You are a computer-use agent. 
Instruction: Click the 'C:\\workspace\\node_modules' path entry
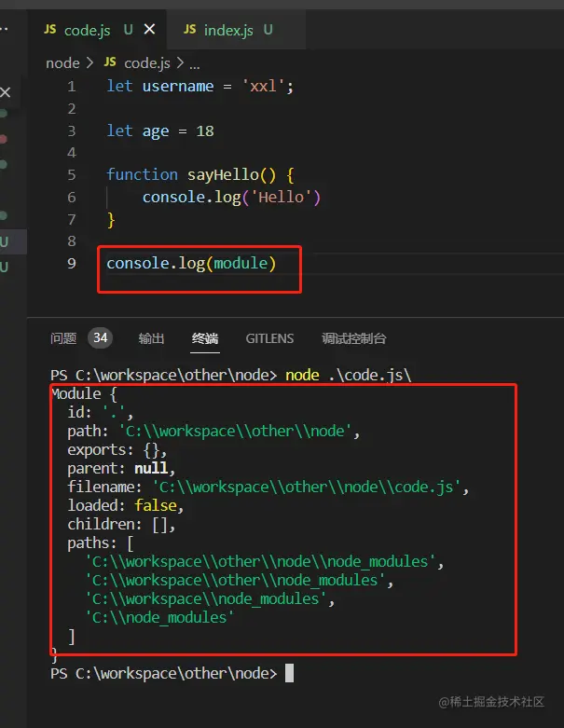[205, 599]
